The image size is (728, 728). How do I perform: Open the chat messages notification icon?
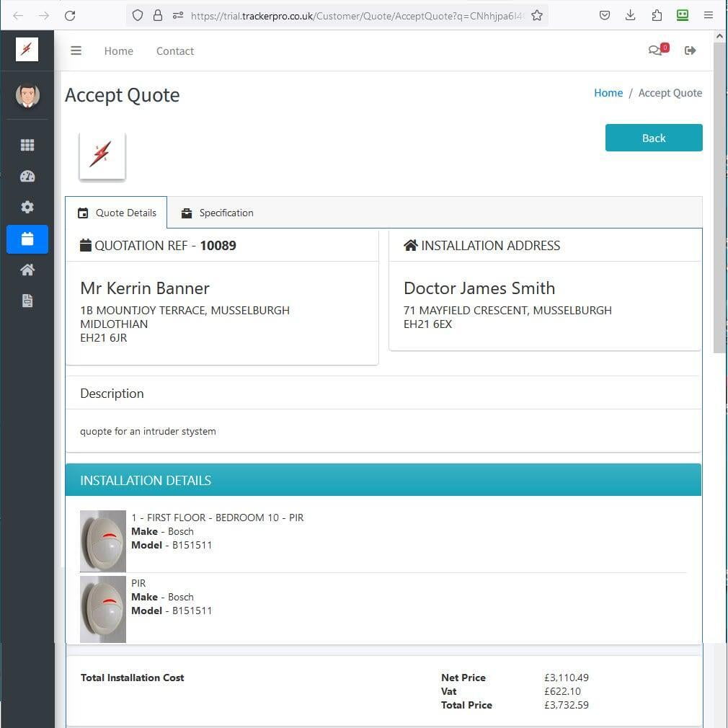pos(655,50)
